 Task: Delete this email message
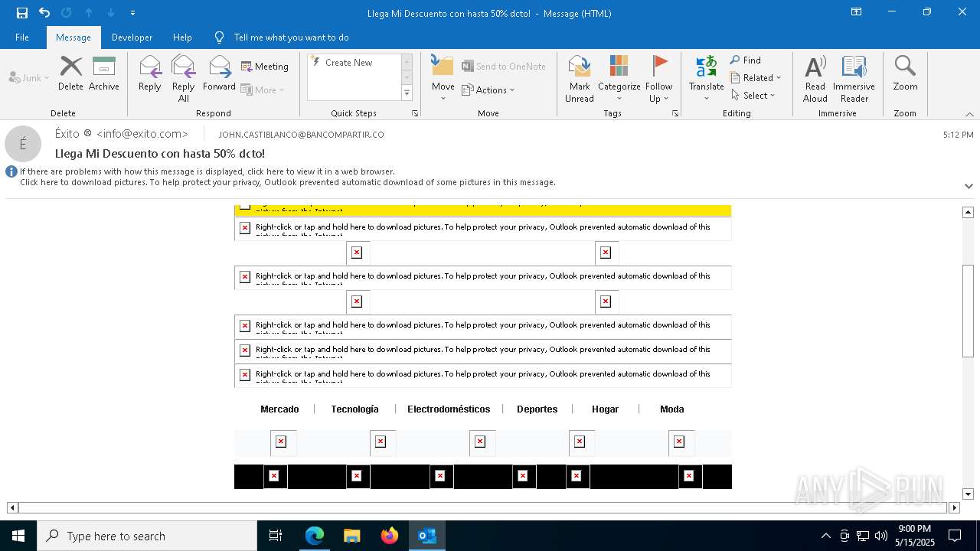tap(70, 73)
